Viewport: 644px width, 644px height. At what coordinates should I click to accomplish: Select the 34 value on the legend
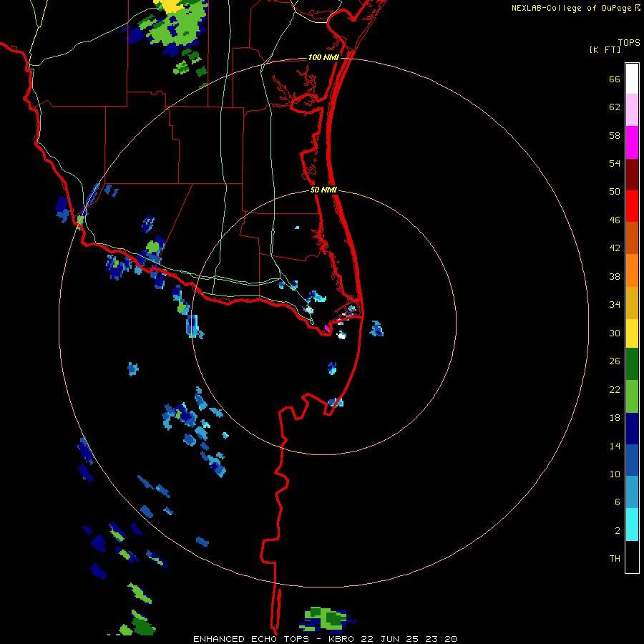[x=615, y=305]
